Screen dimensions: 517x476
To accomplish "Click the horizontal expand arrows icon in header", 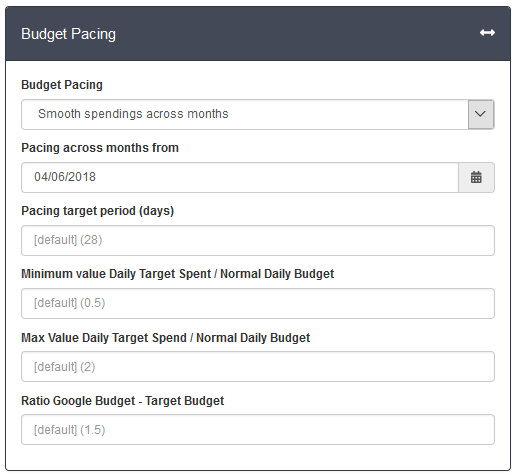I will [x=487, y=33].
